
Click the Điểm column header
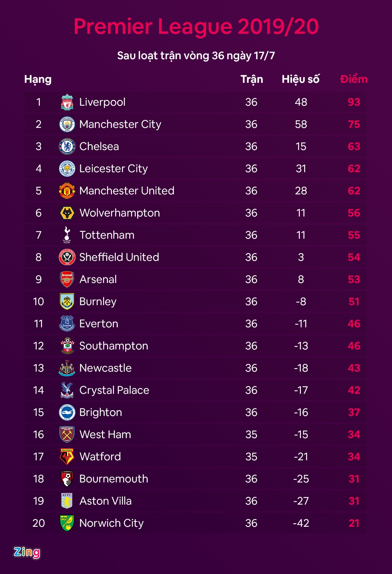tap(354, 79)
